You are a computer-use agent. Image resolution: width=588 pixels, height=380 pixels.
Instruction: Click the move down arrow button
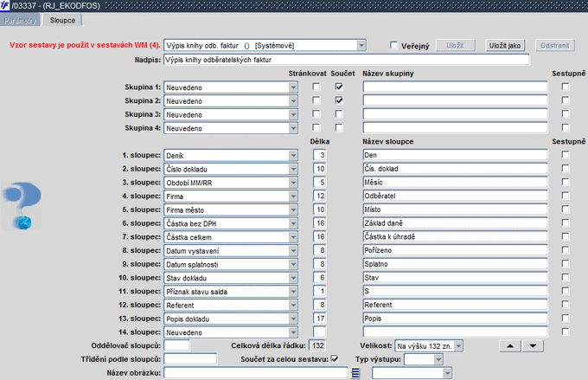coord(533,346)
